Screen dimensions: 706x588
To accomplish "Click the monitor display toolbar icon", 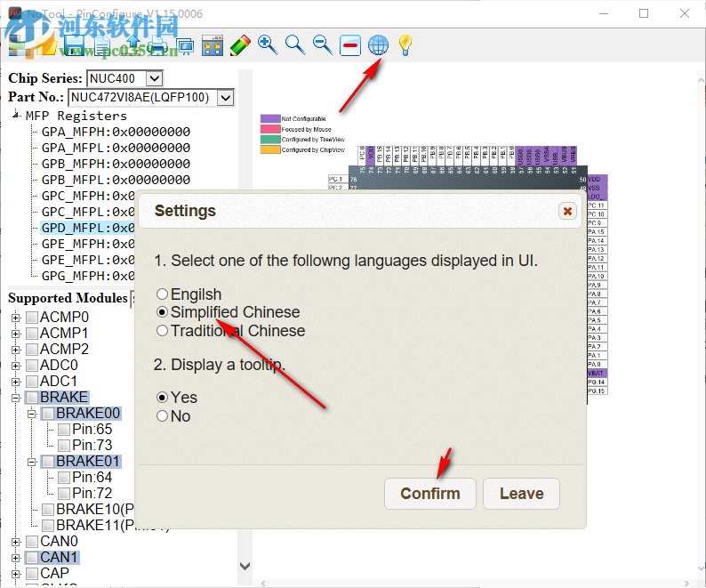I will pyautogui.click(x=185, y=46).
